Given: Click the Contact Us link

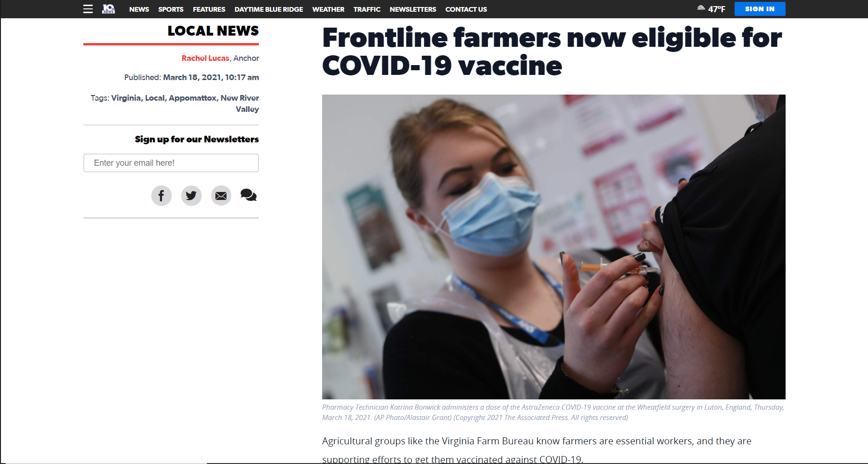Looking at the screenshot, I should coord(466,9).
